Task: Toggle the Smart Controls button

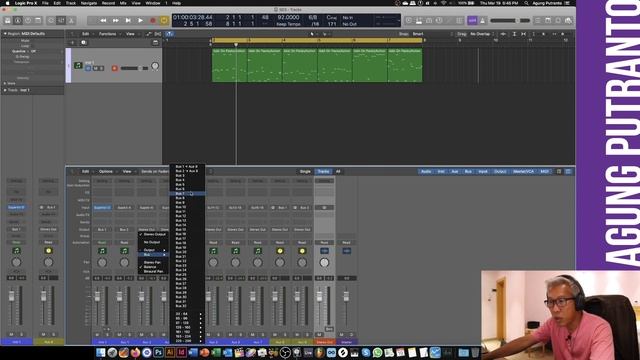Action: pyautogui.click(x=51, y=20)
